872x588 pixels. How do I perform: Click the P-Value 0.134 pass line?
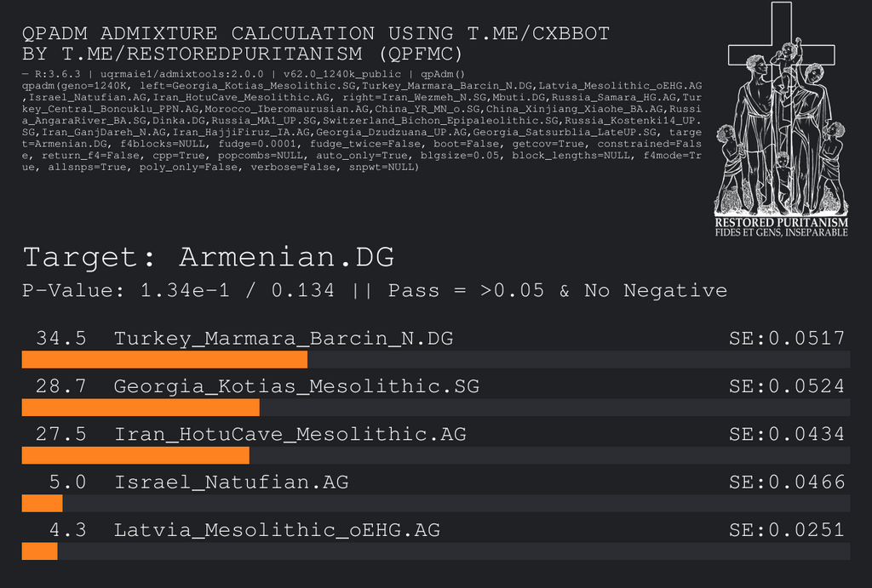[x=375, y=291]
